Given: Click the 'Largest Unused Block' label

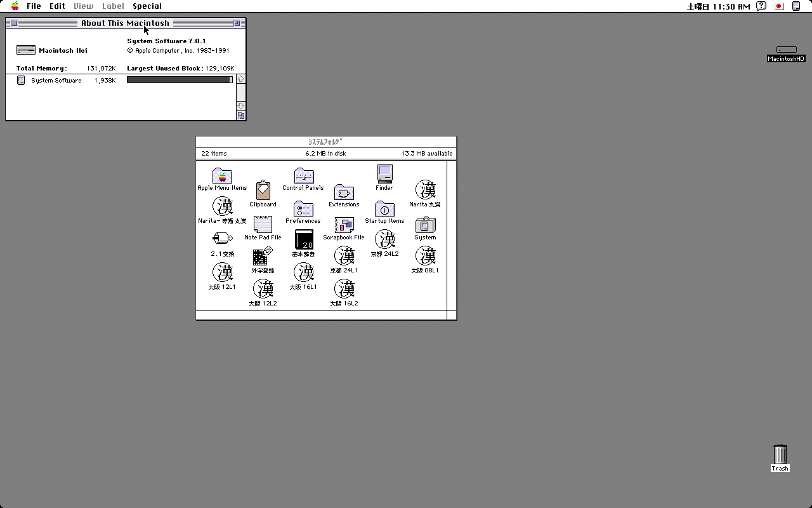Looking at the screenshot, I should tap(165, 68).
